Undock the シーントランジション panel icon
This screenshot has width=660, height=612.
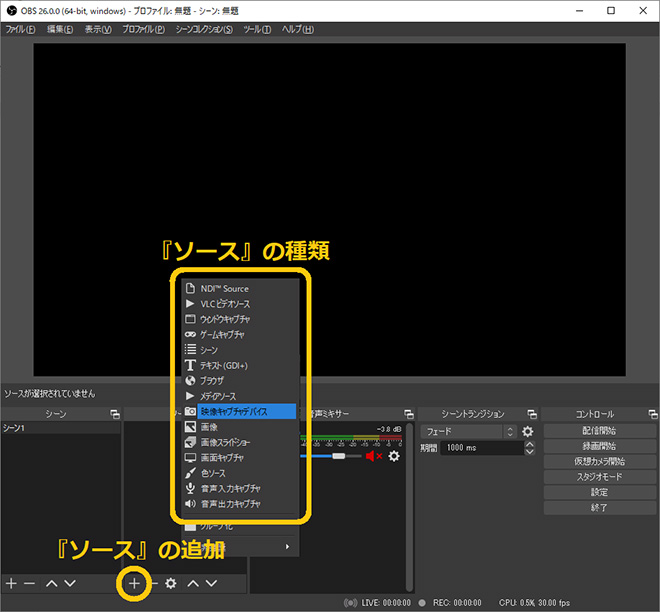coord(532,414)
